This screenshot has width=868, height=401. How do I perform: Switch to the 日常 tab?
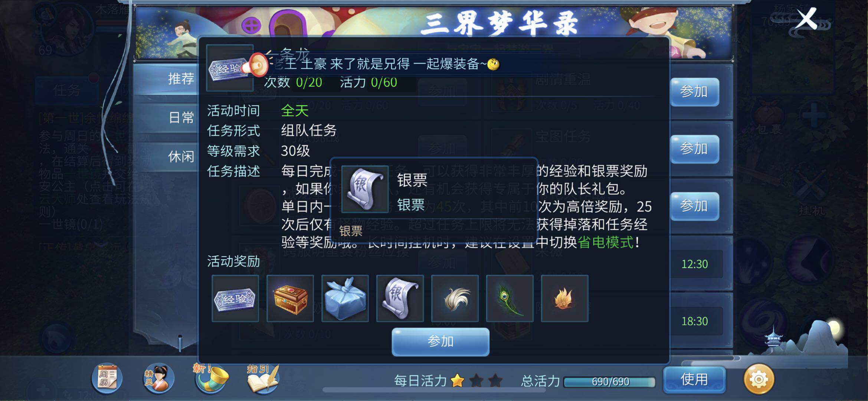(x=181, y=118)
